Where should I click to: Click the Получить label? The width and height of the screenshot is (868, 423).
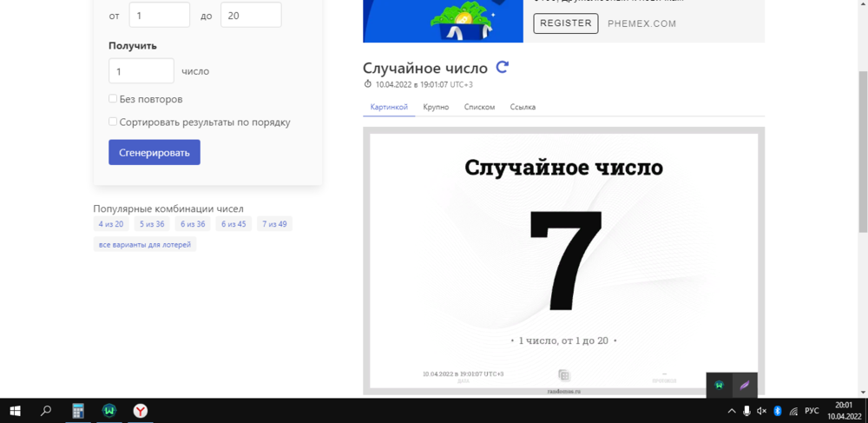click(132, 46)
